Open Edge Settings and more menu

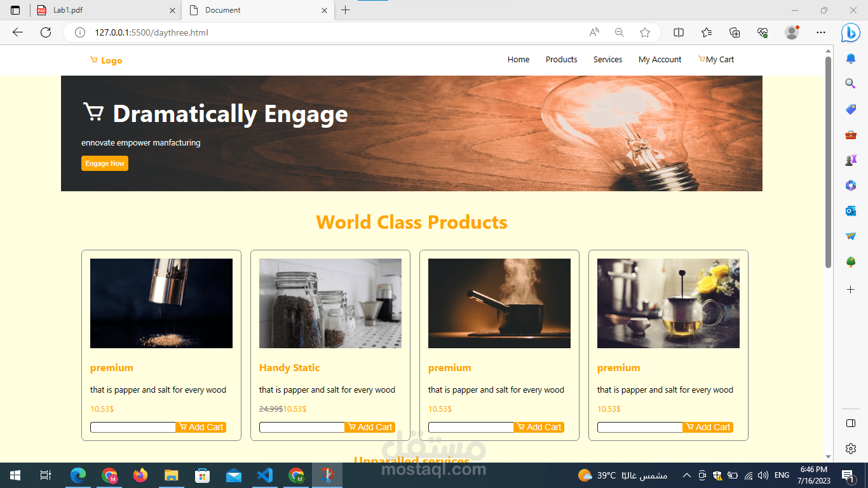coord(821,32)
